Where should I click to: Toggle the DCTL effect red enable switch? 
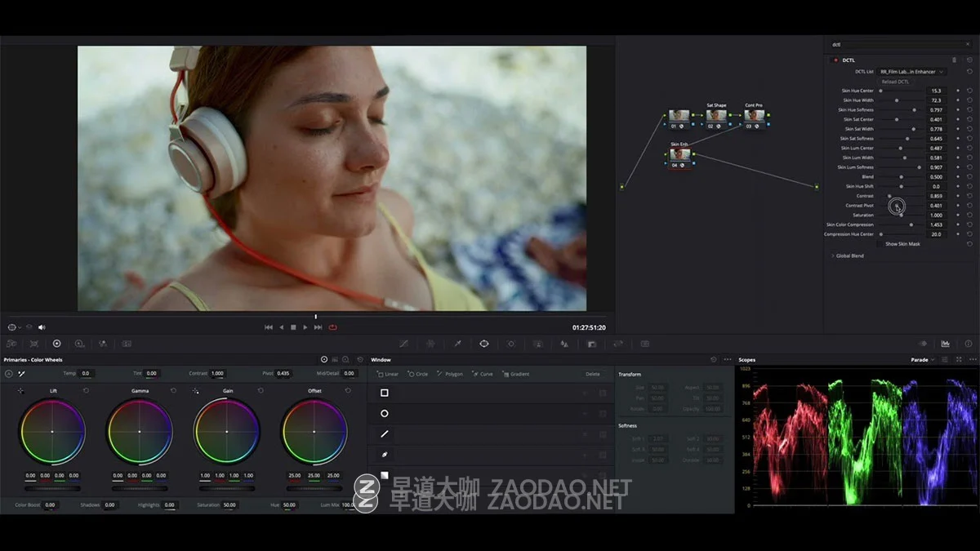[835, 60]
